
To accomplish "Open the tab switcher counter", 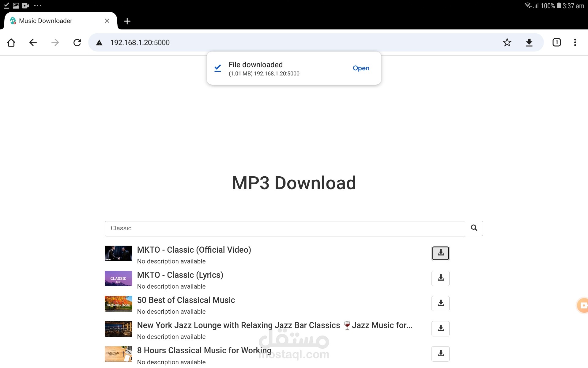I will (556, 42).
